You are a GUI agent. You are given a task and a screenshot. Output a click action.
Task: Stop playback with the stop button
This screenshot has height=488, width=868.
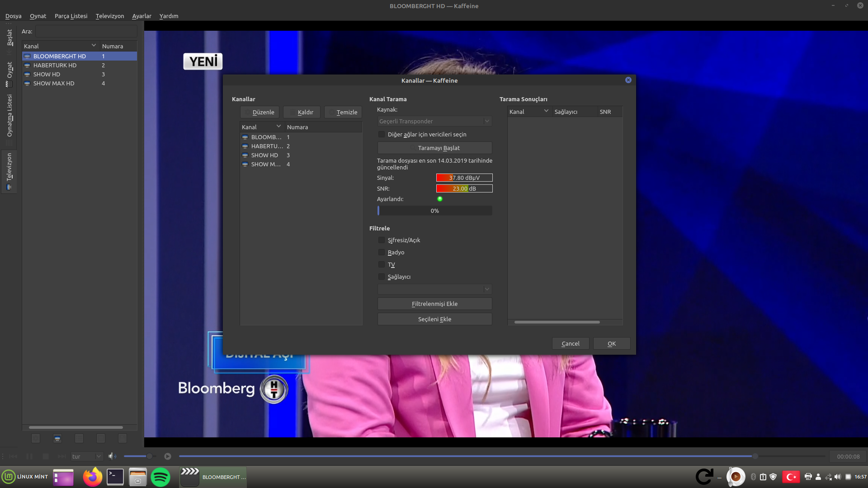click(46, 456)
